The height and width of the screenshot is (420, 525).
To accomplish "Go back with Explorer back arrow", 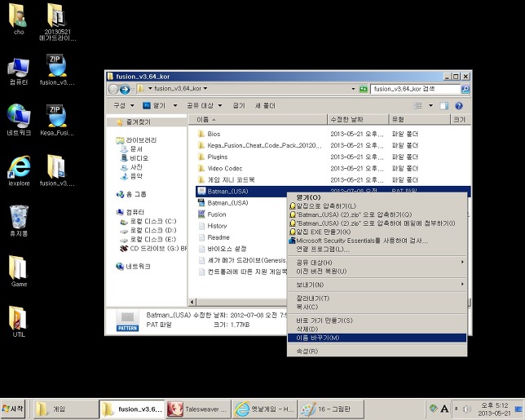I will (x=113, y=89).
